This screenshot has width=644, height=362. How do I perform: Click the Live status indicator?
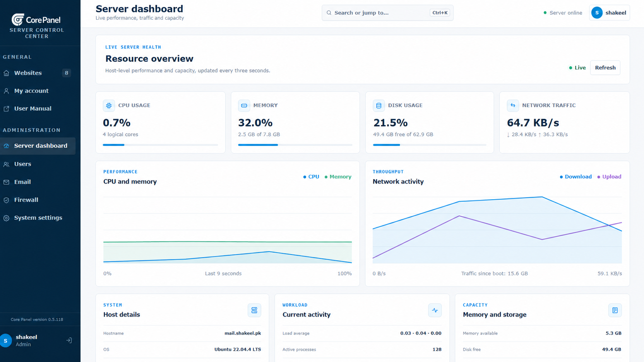[577, 68]
